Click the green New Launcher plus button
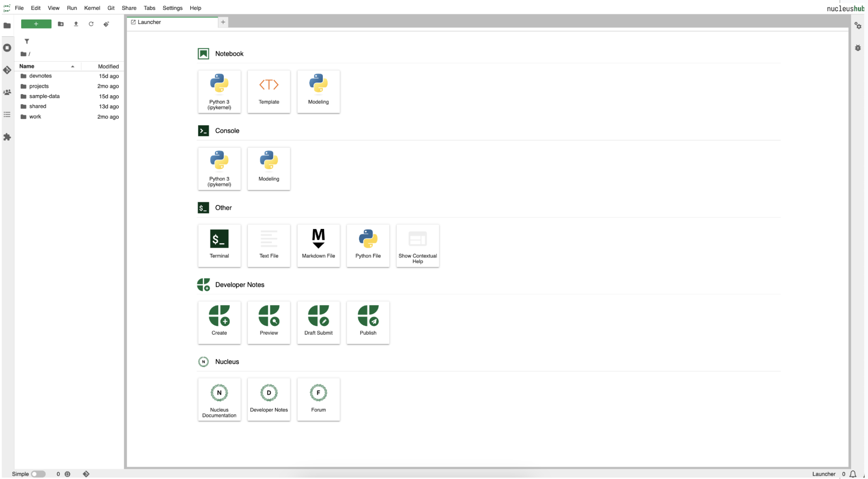868x479 pixels. 36,24
